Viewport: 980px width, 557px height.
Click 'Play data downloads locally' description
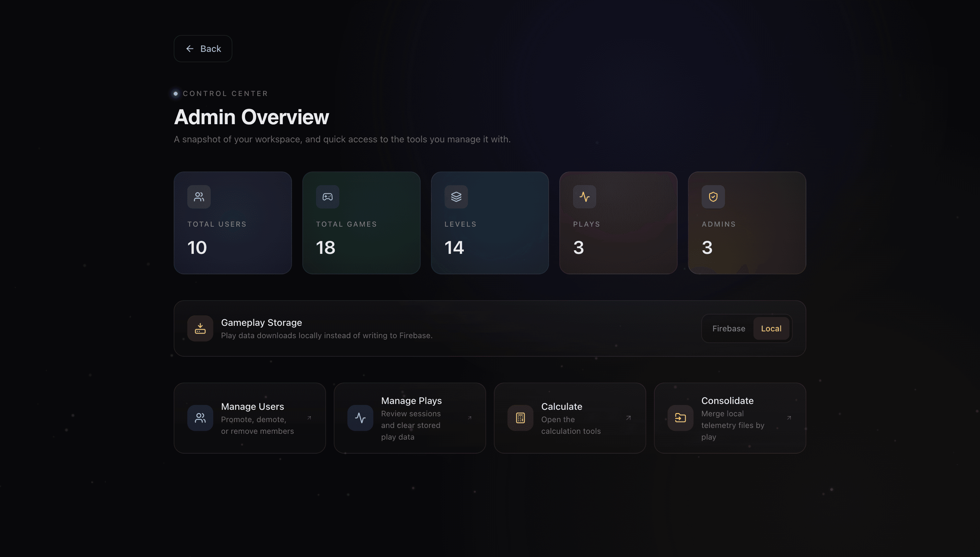(327, 336)
